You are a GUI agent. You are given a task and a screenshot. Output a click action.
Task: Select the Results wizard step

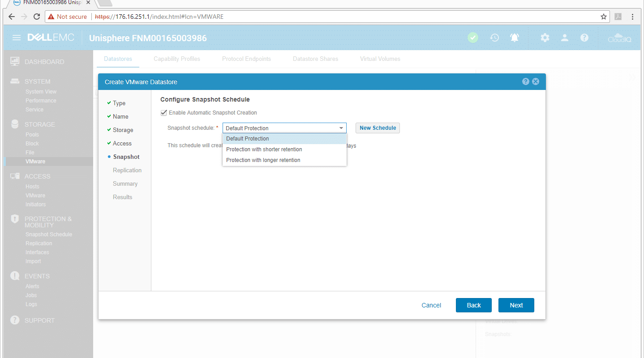click(x=122, y=197)
